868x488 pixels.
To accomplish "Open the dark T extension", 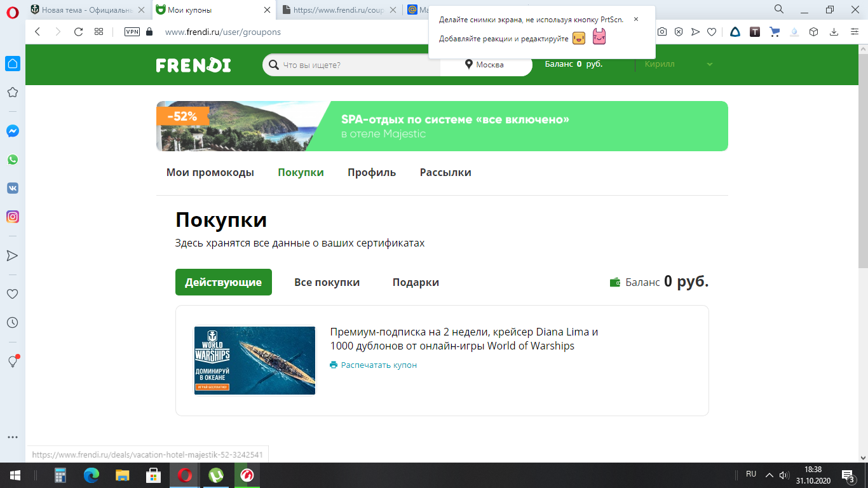I will 755,32.
